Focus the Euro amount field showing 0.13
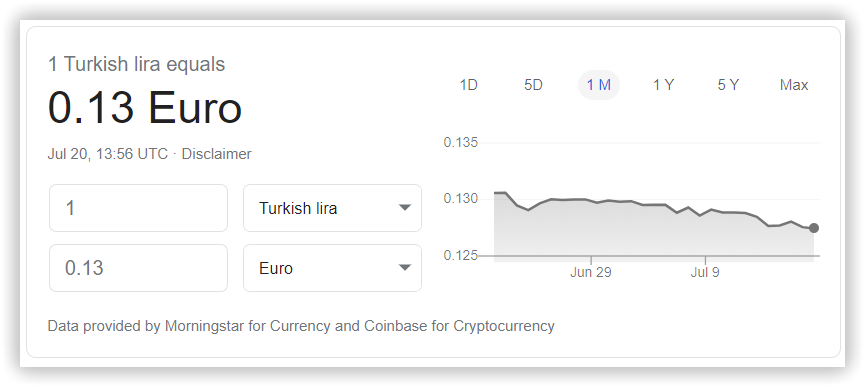The height and width of the screenshot is (387, 865). [138, 268]
